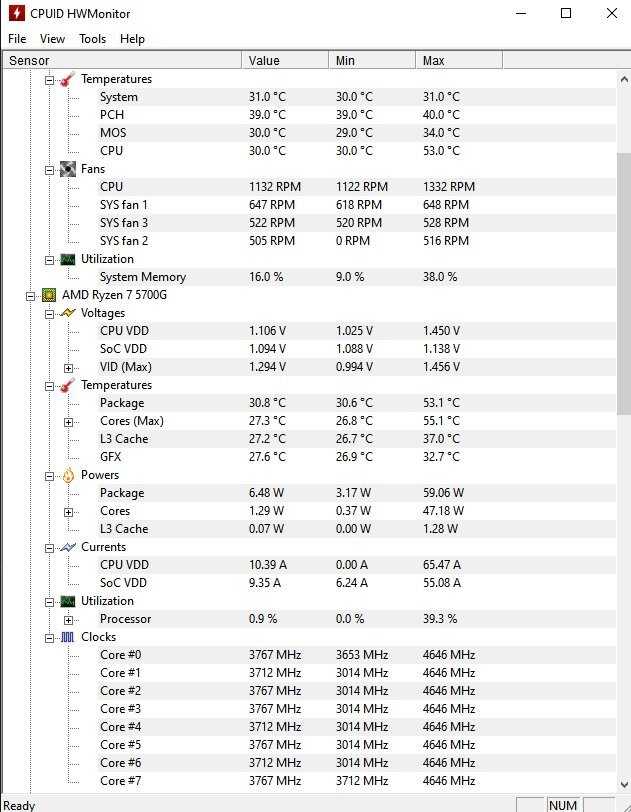Click the Fans category fan icon

click(68, 169)
